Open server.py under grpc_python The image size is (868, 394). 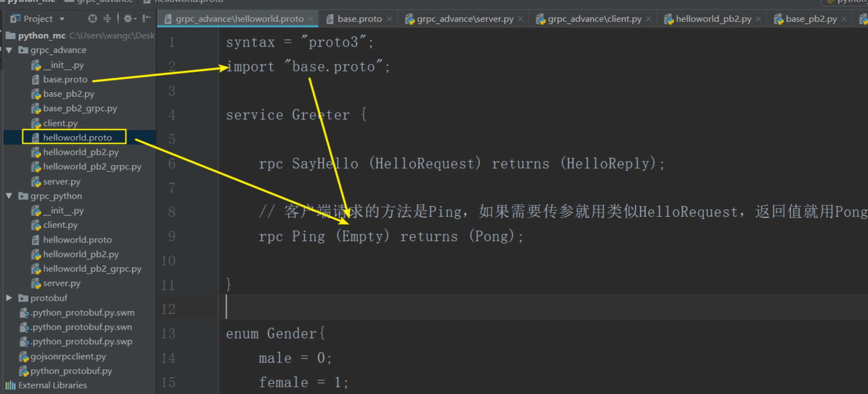62,283
